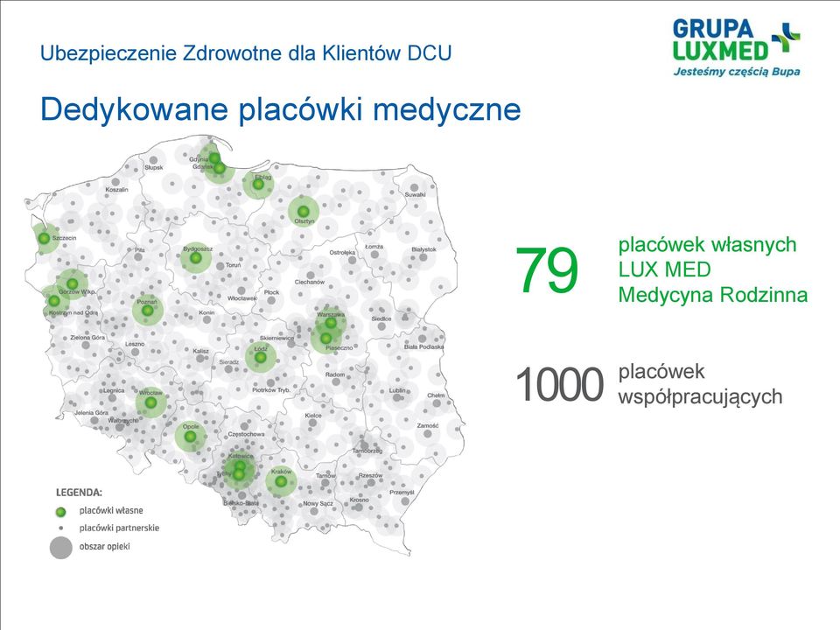Click the Kielce label on map
Image resolution: width=840 pixels, height=630 pixels.
pyautogui.click(x=313, y=415)
